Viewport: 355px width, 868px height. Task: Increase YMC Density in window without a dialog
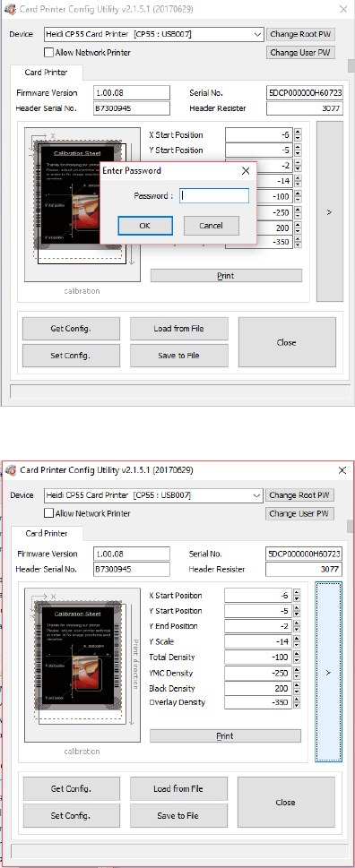[297, 669]
